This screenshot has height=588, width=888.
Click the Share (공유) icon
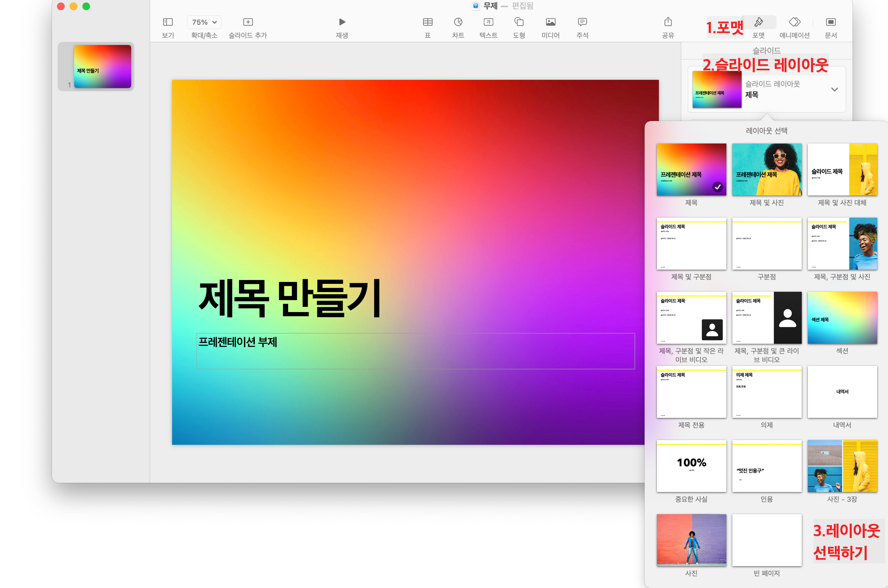pos(668,22)
